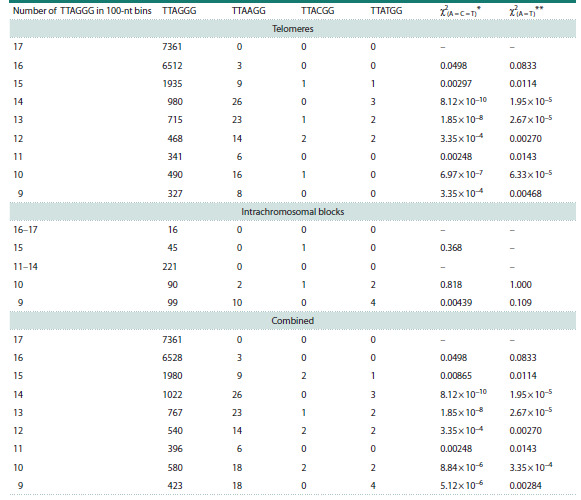Pick the 0.368 value
Image resolution: width=581 pixels, height=500 pixels.
coord(451,248)
